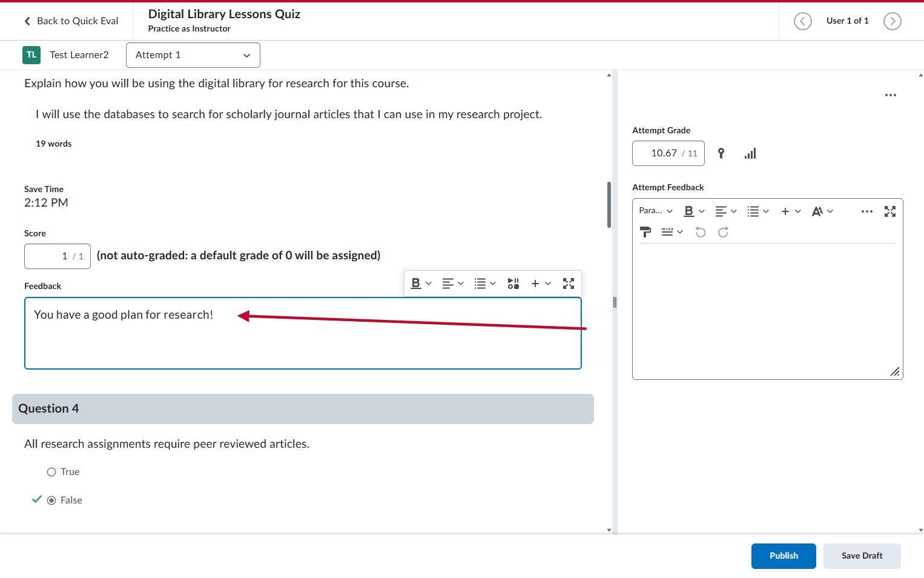Go Back to Quick Eval
Viewport: 924px width, 578px height.
71,21
